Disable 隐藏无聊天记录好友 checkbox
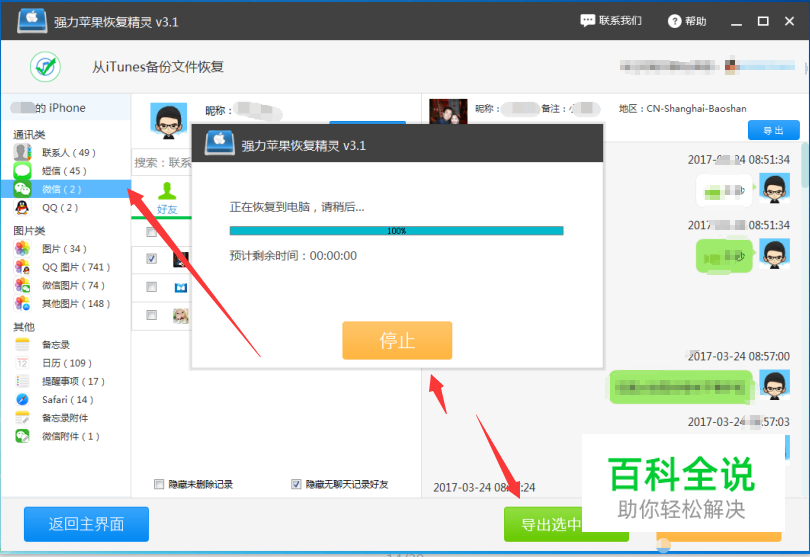 click(x=296, y=484)
